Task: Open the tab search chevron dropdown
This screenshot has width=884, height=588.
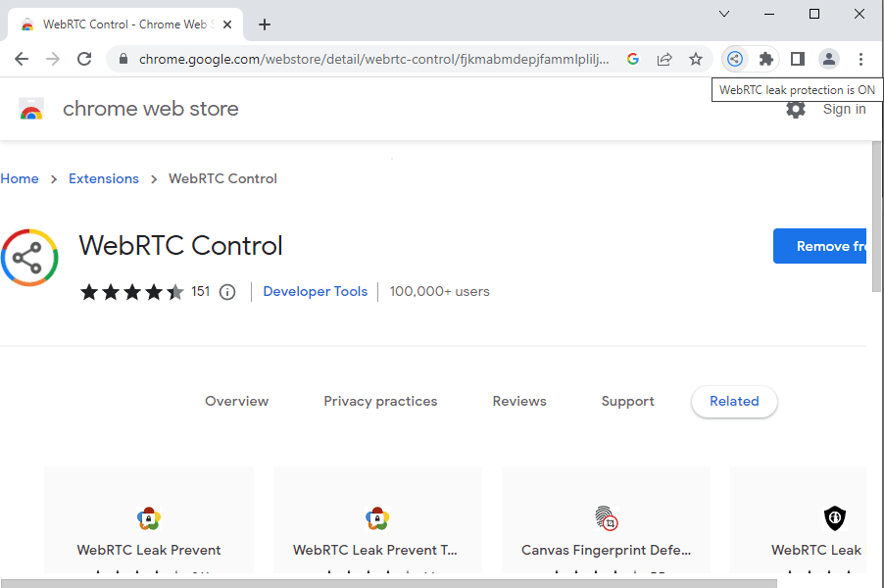Action: pos(724,14)
